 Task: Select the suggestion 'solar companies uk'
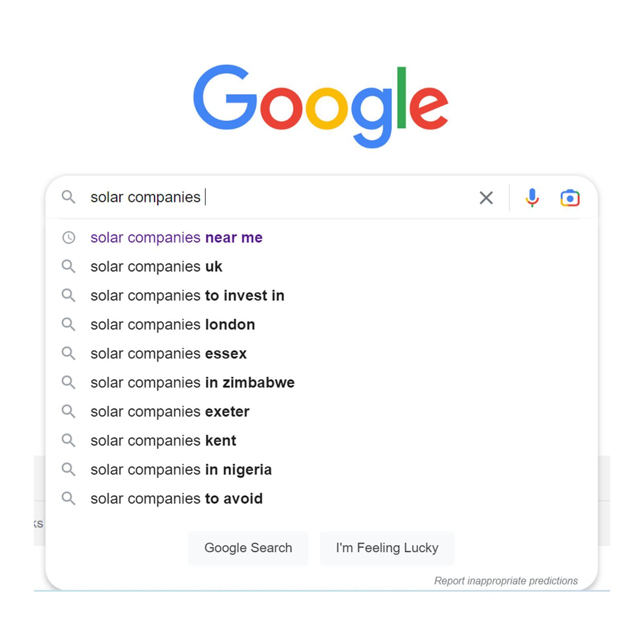pos(156,266)
